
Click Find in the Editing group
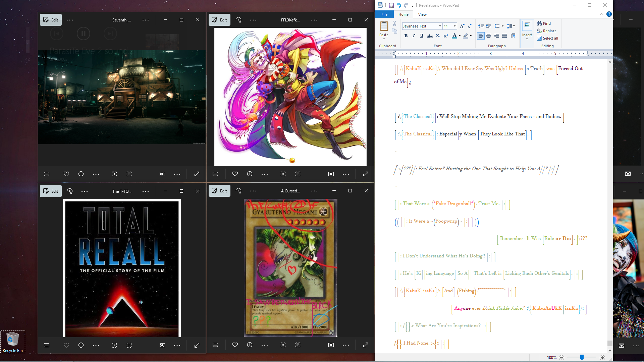[544, 23]
